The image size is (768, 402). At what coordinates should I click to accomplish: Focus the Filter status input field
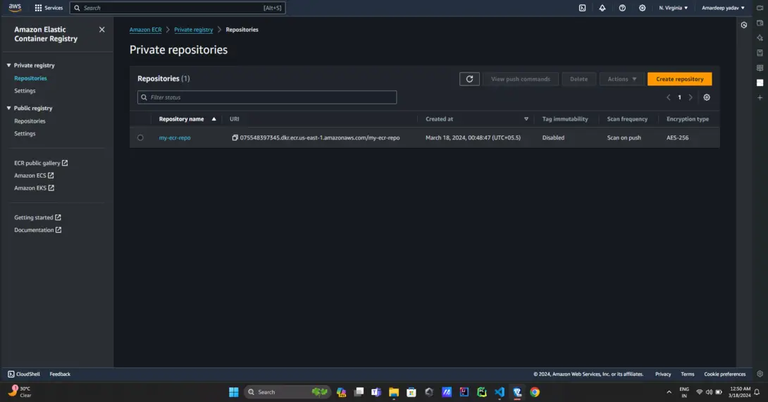[267, 97]
